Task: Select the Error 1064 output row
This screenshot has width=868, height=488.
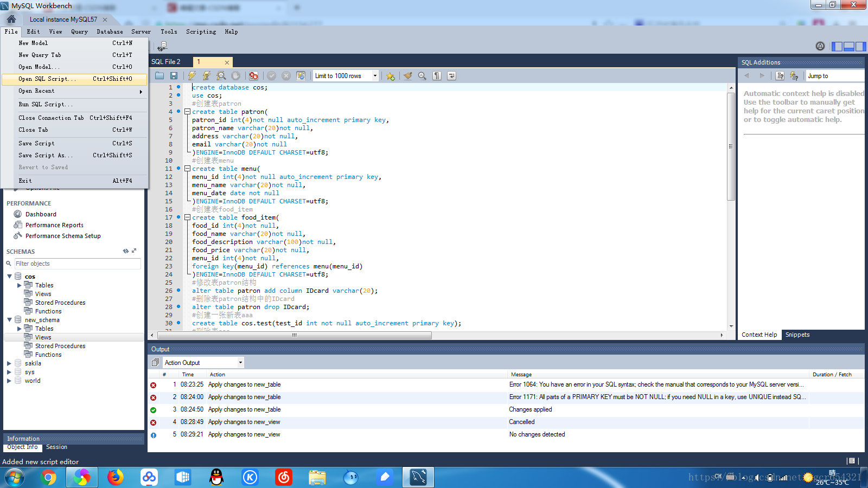Action: pyautogui.click(x=506, y=385)
